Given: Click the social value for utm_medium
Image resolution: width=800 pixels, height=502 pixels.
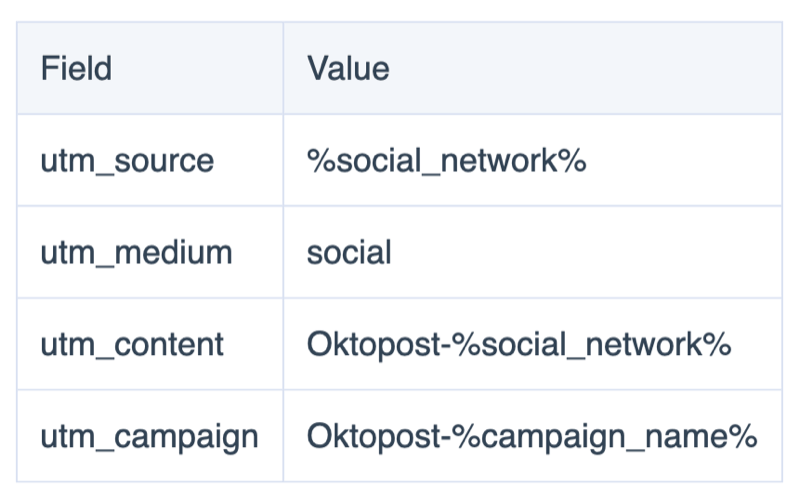Looking at the screenshot, I should click(349, 253).
